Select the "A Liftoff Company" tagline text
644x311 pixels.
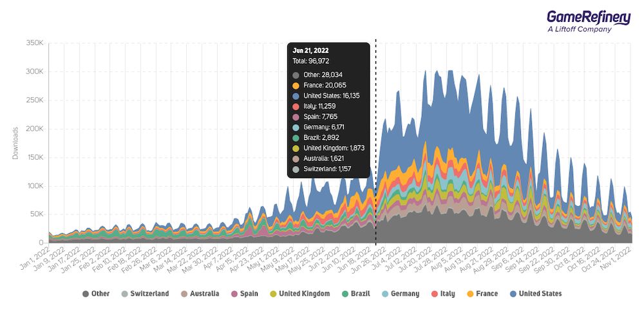[x=580, y=30]
